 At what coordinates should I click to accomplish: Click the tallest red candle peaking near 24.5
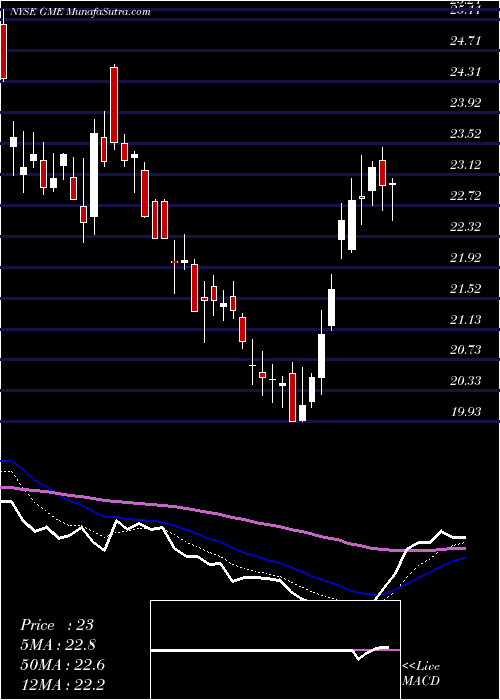[x=114, y=105]
